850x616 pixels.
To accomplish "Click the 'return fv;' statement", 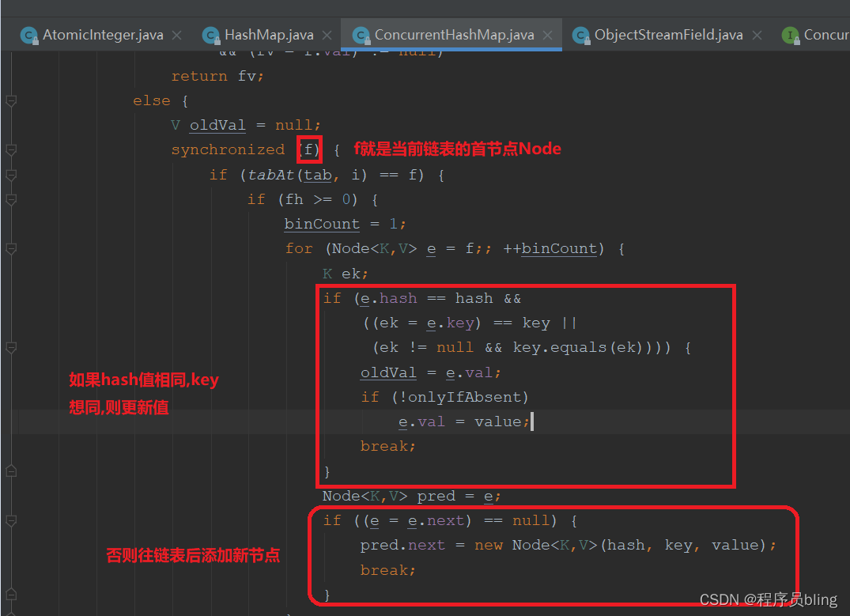I will click(x=218, y=77).
